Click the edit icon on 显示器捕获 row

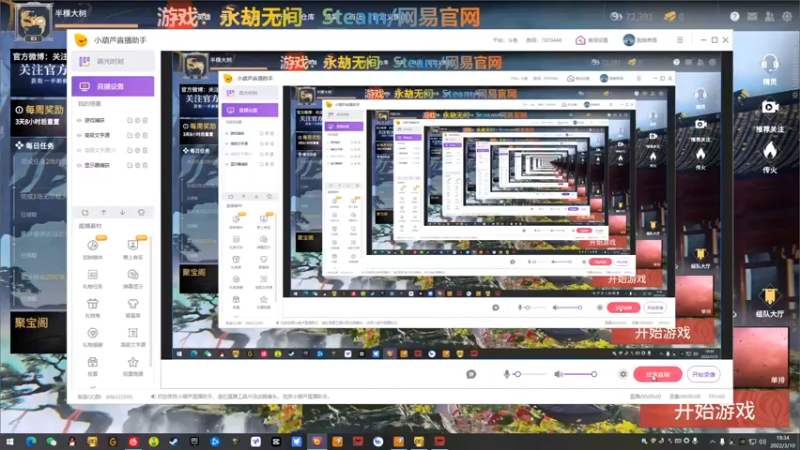click(130, 165)
